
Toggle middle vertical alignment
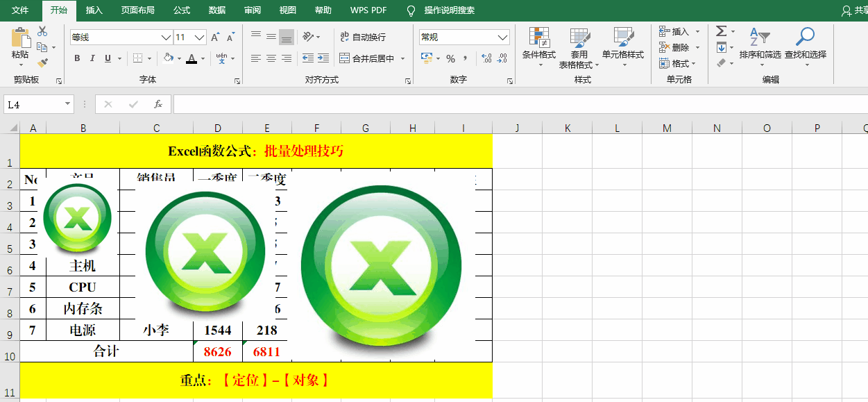point(271,37)
